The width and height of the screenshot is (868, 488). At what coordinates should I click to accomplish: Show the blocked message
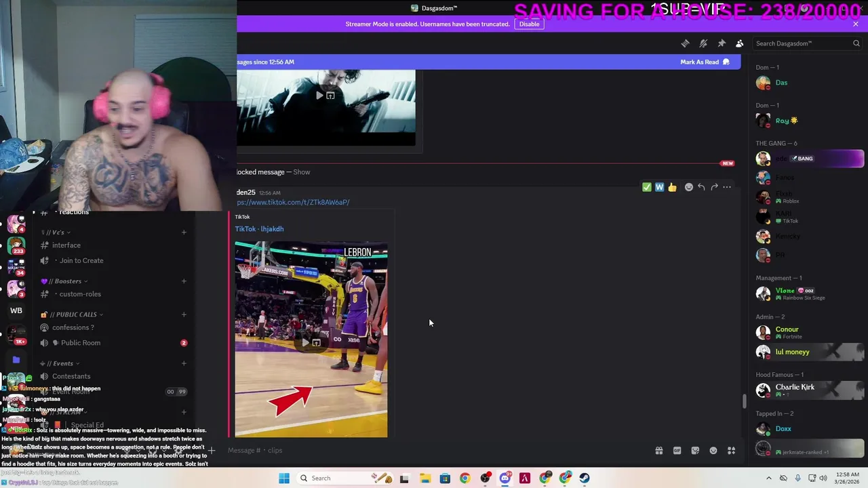pyautogui.click(x=302, y=172)
